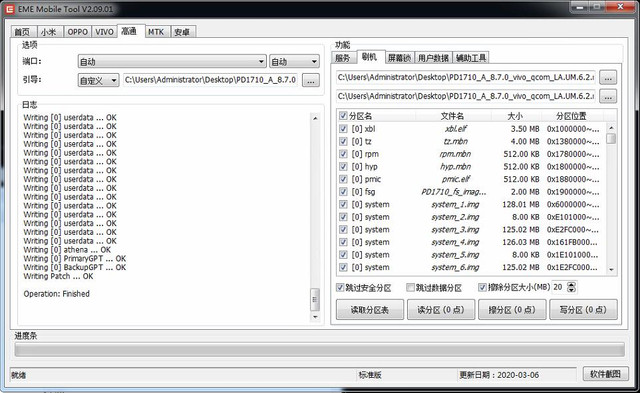Open the OPPO tab

[x=78, y=32]
